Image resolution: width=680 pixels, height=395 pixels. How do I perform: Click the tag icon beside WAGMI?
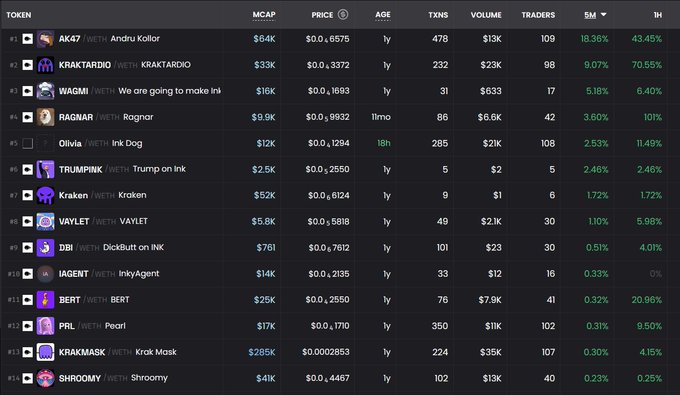tap(27, 91)
